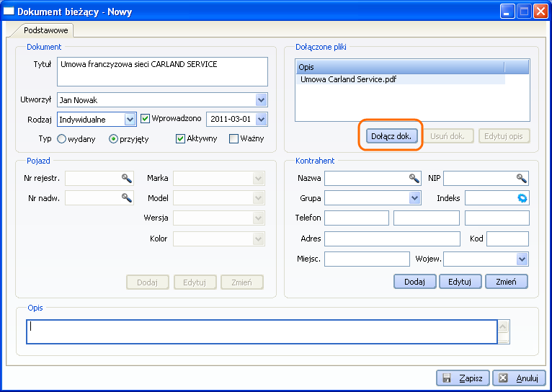Viewport: 552px width, 392px height.
Task: Click the Indeks refresh icon
Action: (x=522, y=198)
